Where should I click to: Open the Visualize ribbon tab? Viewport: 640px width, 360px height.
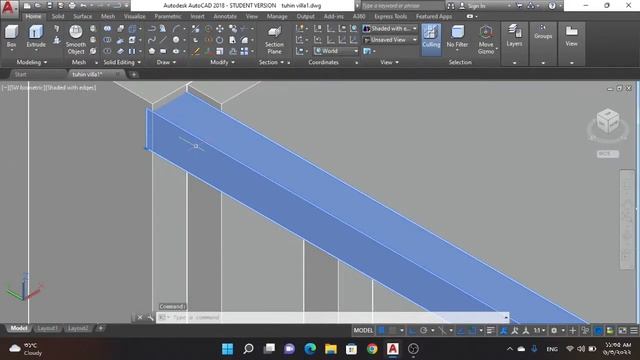tap(135, 16)
